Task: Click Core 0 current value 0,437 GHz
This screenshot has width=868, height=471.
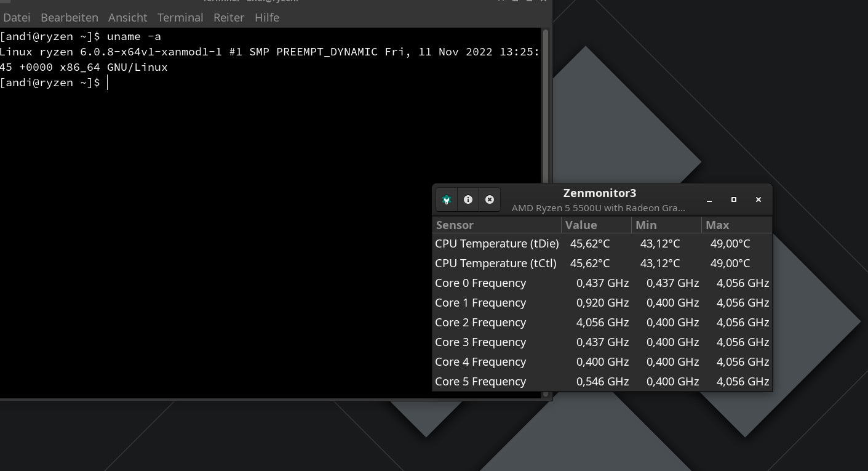Action: pyautogui.click(x=603, y=283)
